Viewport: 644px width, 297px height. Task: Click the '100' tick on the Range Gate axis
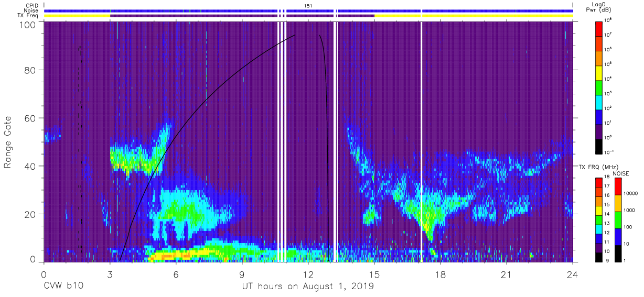coord(28,25)
